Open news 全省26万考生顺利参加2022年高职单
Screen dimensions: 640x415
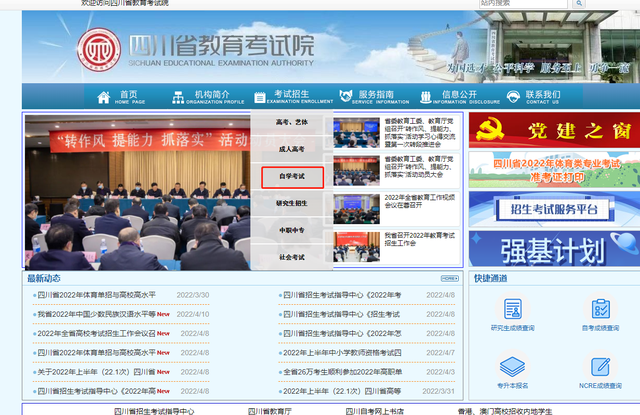[x=342, y=372]
